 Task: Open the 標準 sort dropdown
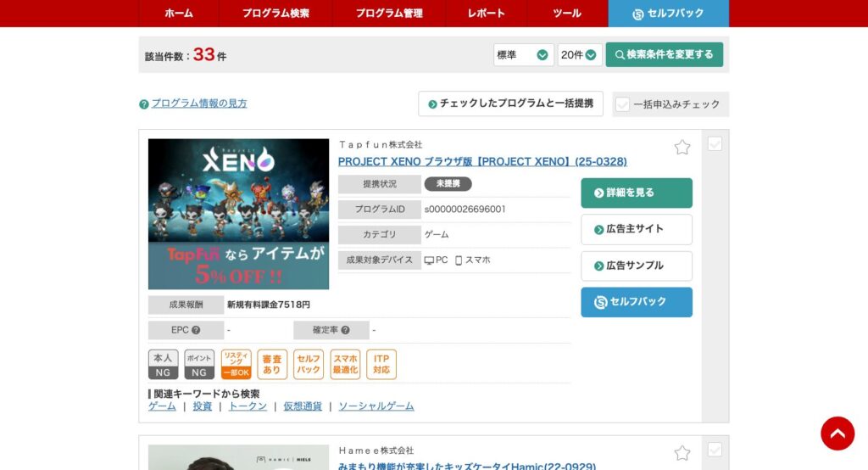point(523,55)
